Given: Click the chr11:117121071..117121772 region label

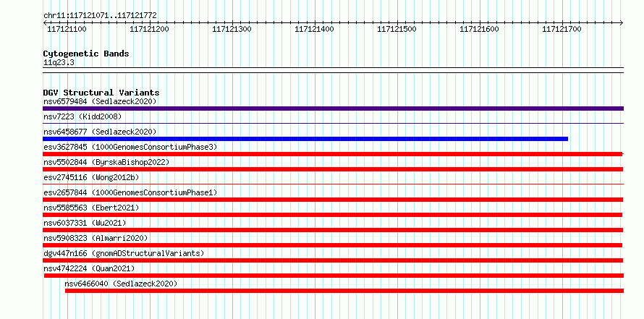Looking at the screenshot, I should coord(100,16).
